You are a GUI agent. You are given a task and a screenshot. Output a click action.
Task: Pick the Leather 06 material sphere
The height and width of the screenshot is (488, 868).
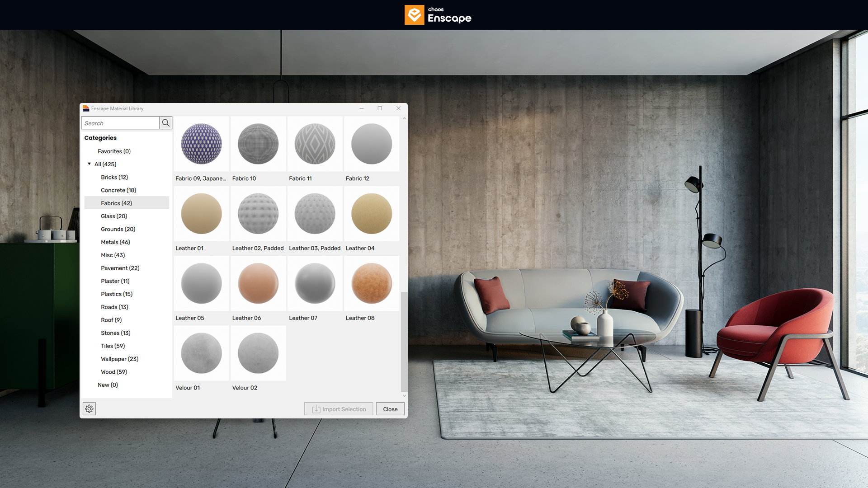click(x=258, y=284)
